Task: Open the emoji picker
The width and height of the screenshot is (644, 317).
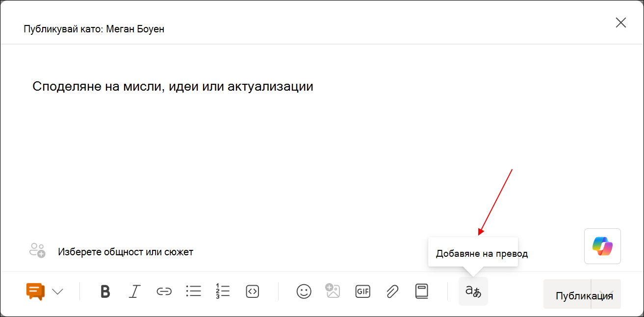Action: pyautogui.click(x=304, y=292)
